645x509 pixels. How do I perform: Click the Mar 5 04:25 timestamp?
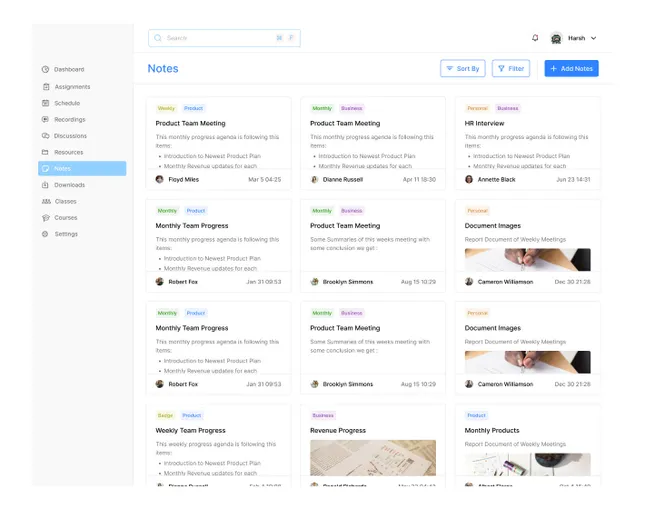(264, 179)
